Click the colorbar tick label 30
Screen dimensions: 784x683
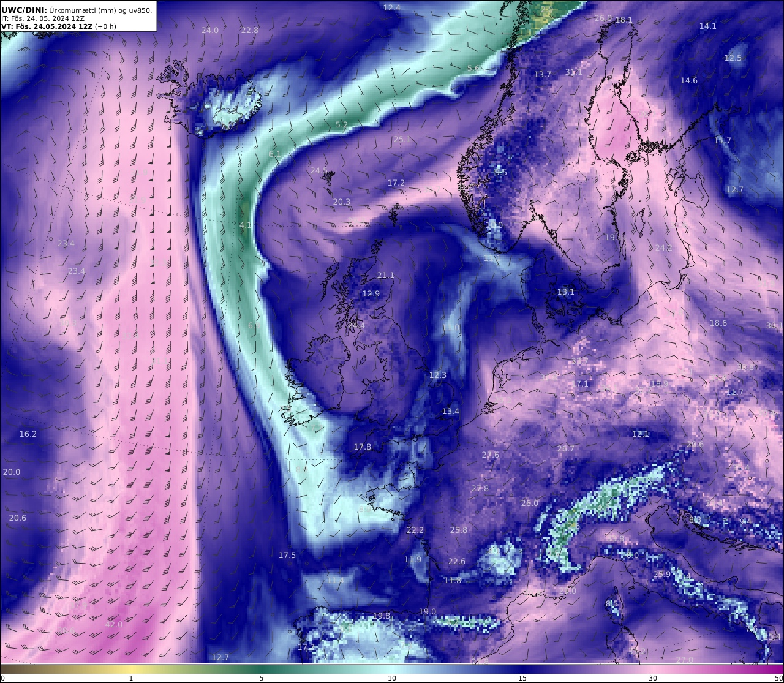tap(653, 678)
